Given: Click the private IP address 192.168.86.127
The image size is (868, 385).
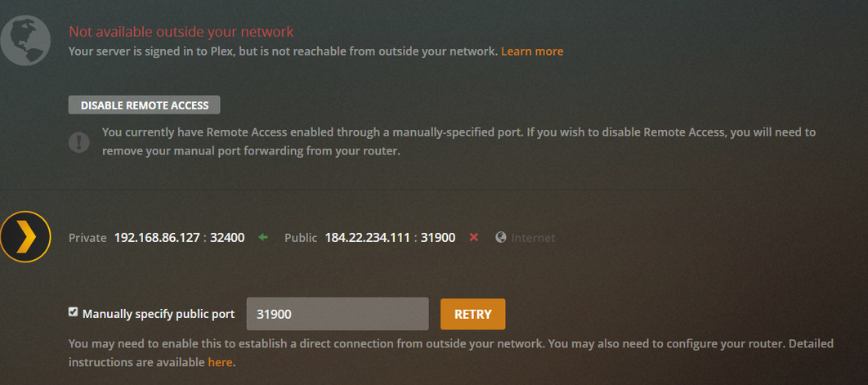Looking at the screenshot, I should [157, 238].
